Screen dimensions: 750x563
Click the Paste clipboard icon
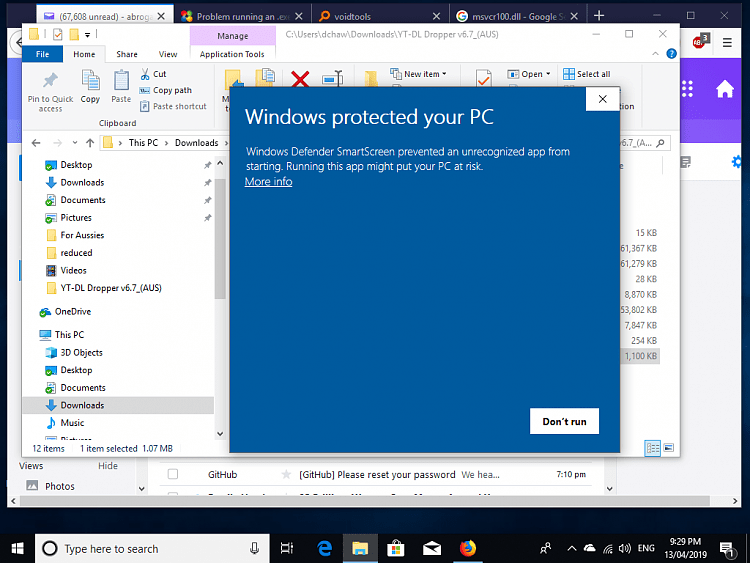click(x=121, y=80)
